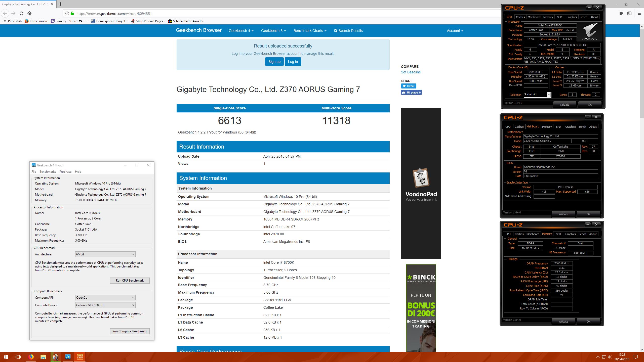Switch to Graphics tab in top CPU-Z window
This screenshot has height=362, width=644.
[x=572, y=17]
